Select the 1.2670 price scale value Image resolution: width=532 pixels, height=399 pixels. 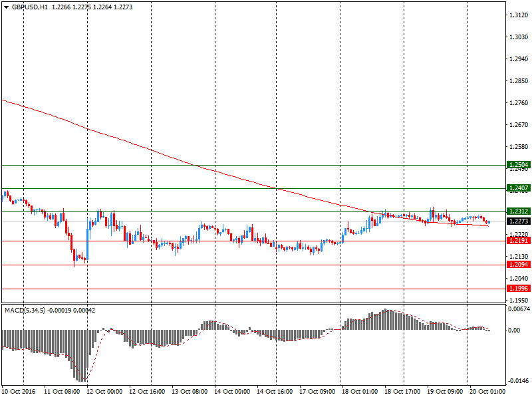coord(519,125)
